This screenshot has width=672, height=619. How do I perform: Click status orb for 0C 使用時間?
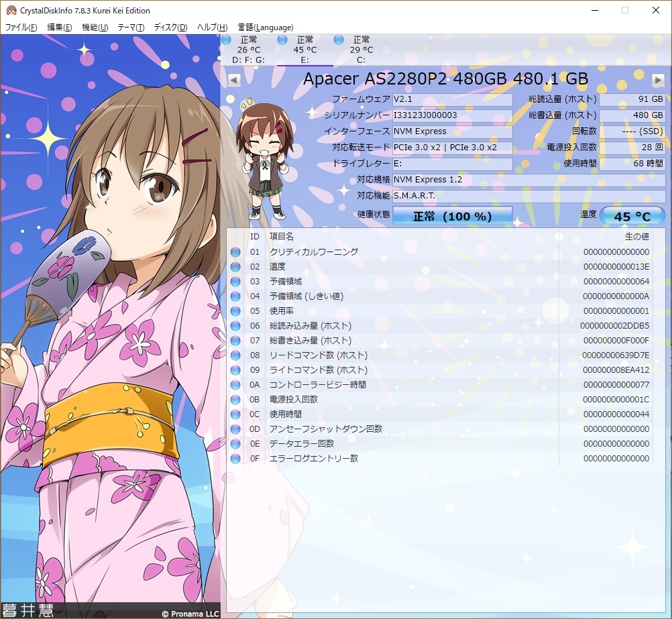click(x=235, y=414)
